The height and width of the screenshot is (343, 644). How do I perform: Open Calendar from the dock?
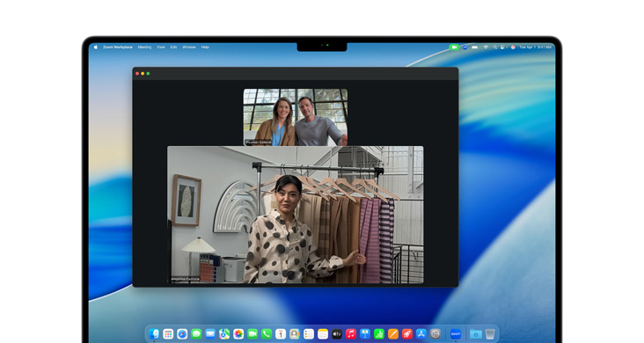(281, 334)
